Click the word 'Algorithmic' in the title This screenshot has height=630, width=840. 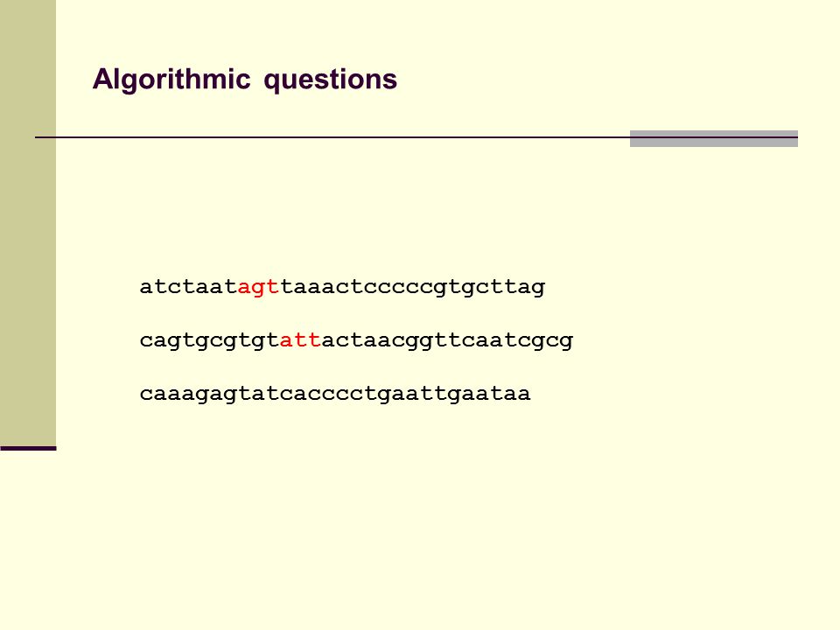pos(171,80)
